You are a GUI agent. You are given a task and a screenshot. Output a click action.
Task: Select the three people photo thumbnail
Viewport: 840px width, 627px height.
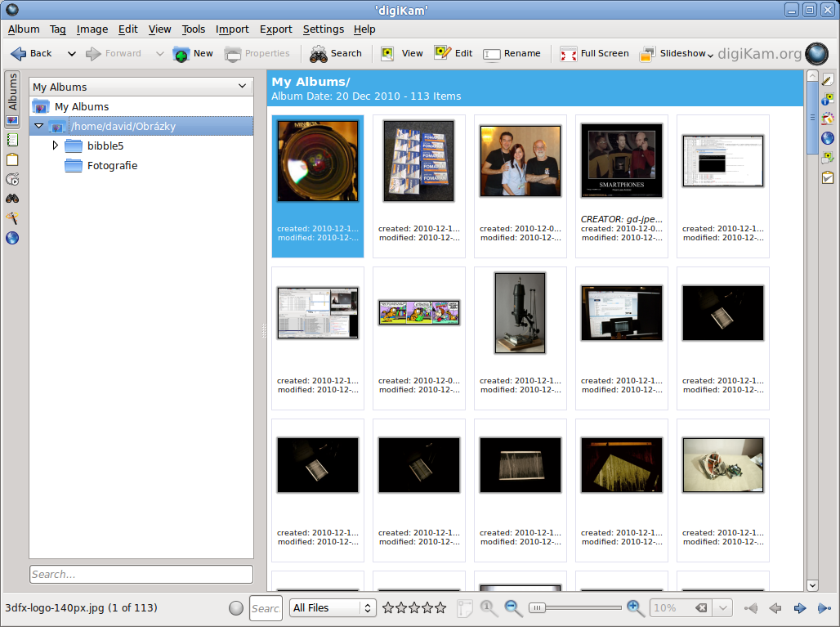click(521, 161)
